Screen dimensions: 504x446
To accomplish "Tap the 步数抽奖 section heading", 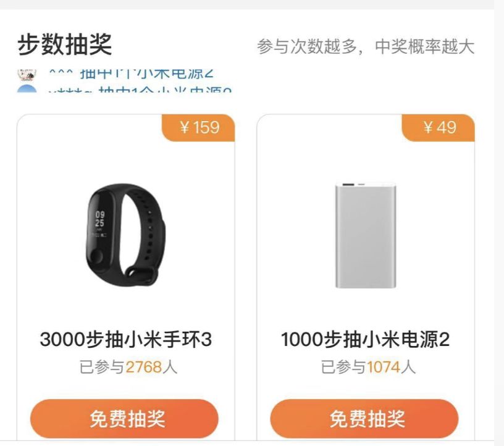I will [65, 44].
